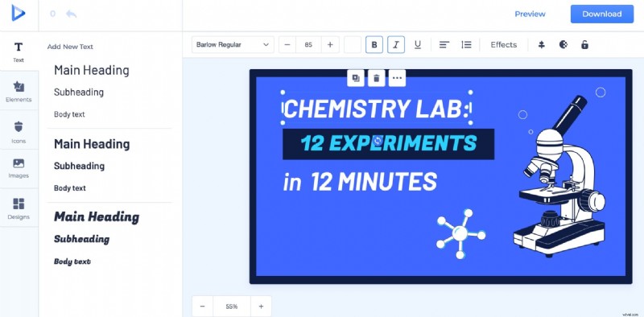Screen dimensions: 644x317
Task: Click the font size field showing 85
Action: tap(308, 45)
